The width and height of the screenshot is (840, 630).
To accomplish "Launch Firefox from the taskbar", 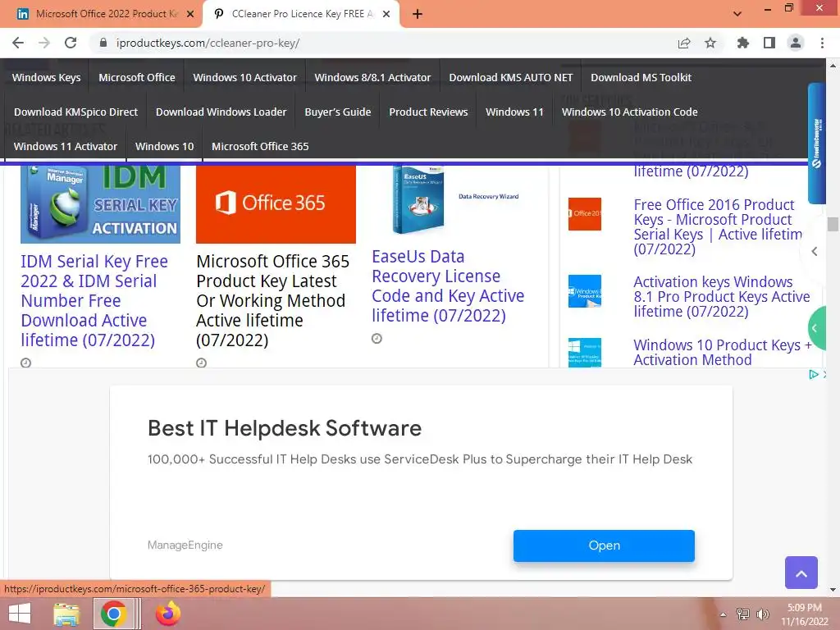I will (167, 614).
